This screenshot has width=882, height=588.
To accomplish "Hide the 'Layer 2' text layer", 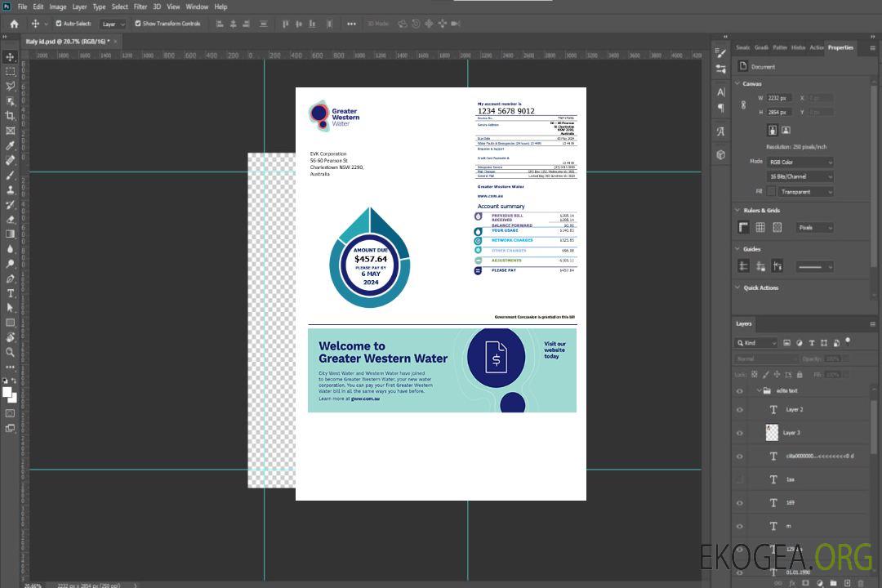I will tap(740, 410).
